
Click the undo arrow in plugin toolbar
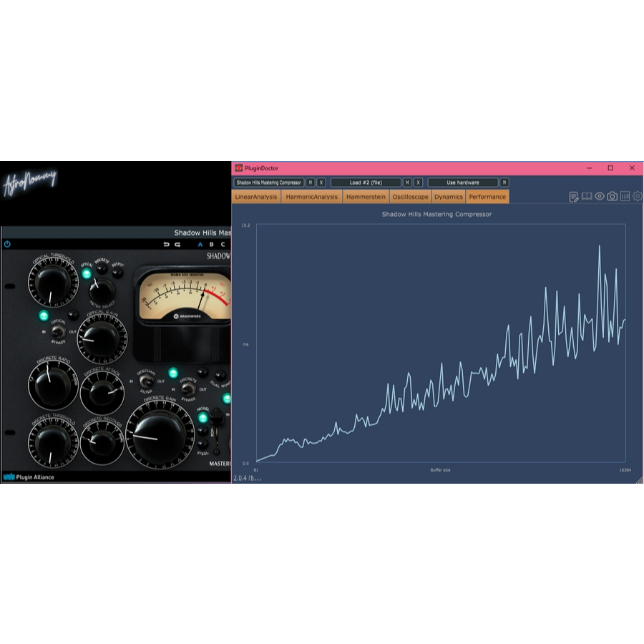pyautogui.click(x=166, y=245)
